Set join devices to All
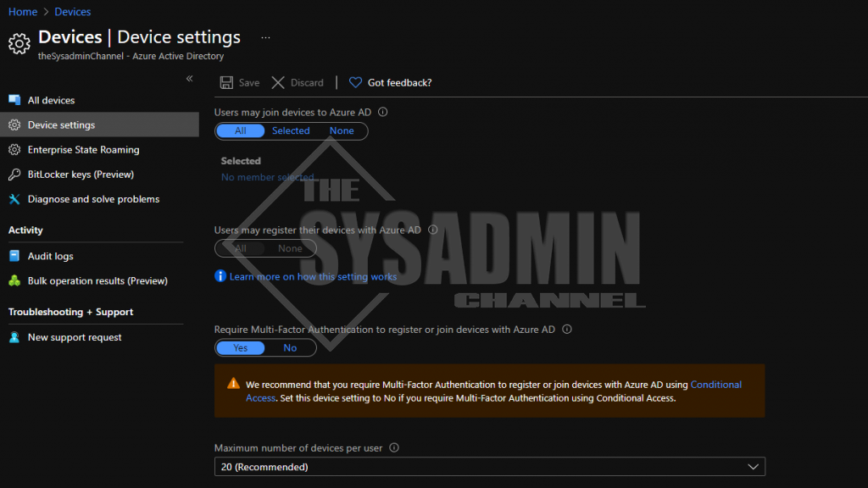This screenshot has width=868, height=488. pyautogui.click(x=240, y=131)
